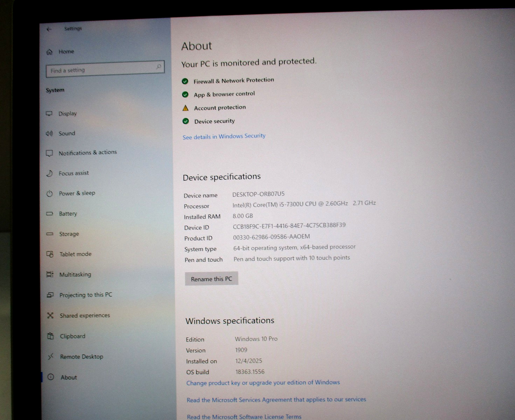Click the Multitasking icon
Viewport: 515px width, 420px height.
50,274
